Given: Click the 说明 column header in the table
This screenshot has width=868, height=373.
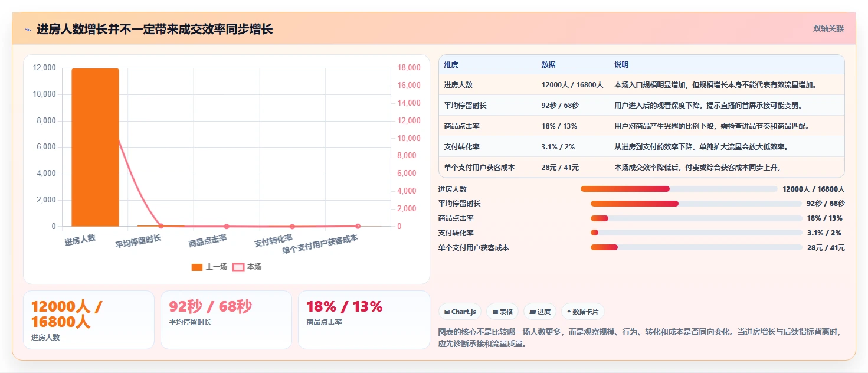Looking at the screenshot, I should [621, 65].
